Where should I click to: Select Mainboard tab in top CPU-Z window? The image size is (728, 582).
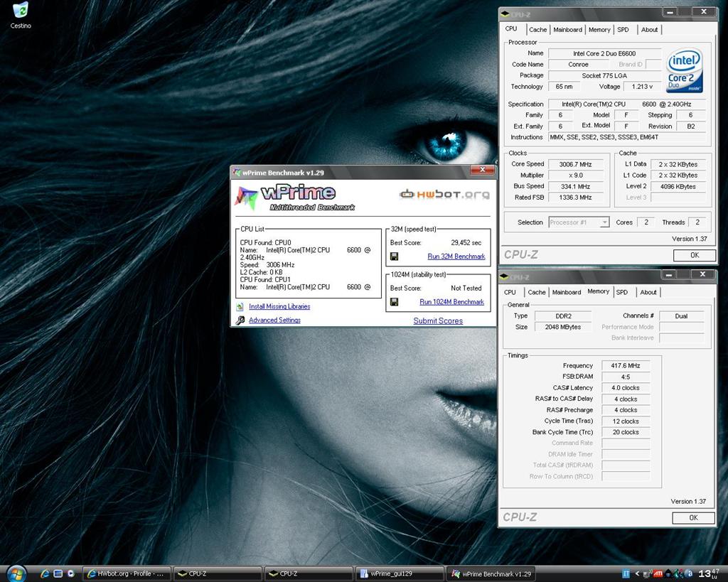pos(567,30)
